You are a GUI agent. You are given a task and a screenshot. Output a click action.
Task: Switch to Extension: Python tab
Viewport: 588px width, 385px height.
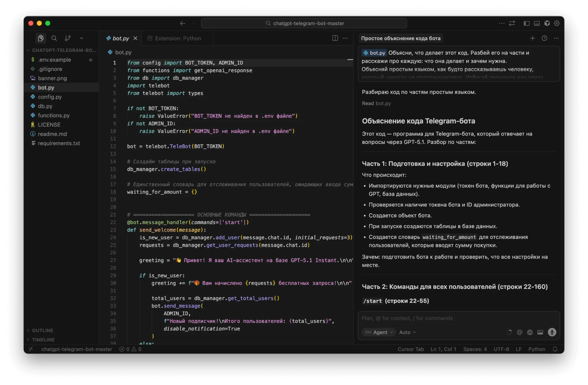pos(178,38)
